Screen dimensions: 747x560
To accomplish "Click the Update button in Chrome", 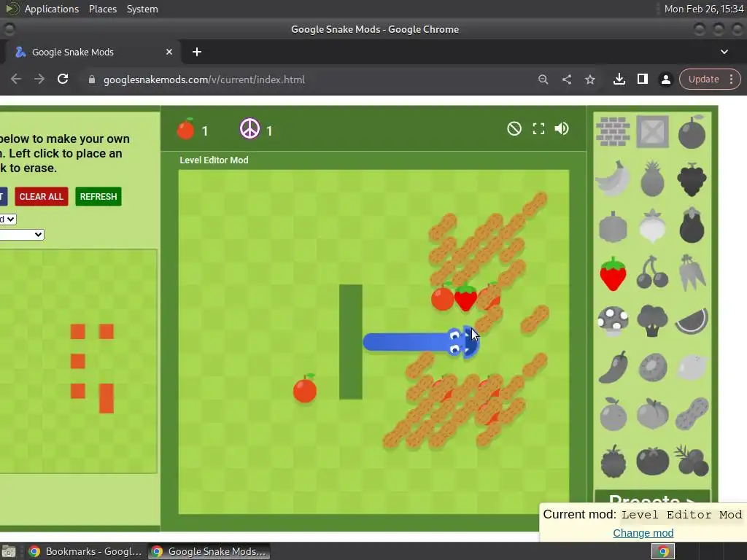I will coord(704,79).
